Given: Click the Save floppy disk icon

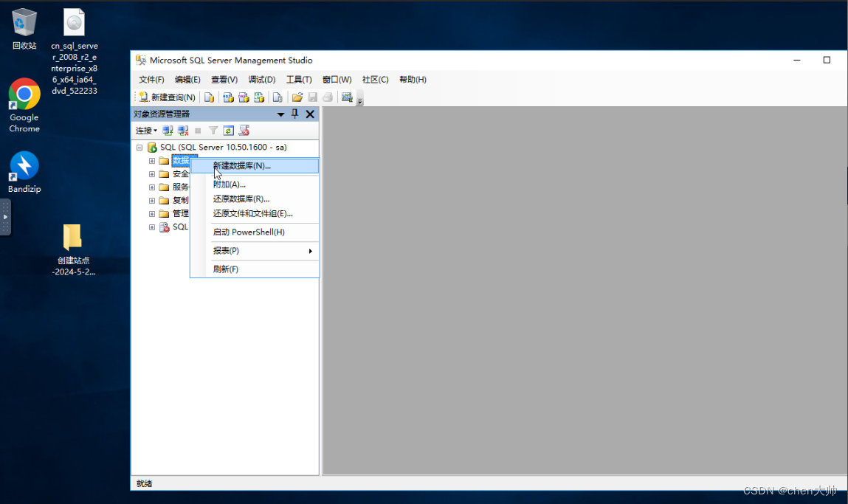Looking at the screenshot, I should tap(313, 97).
